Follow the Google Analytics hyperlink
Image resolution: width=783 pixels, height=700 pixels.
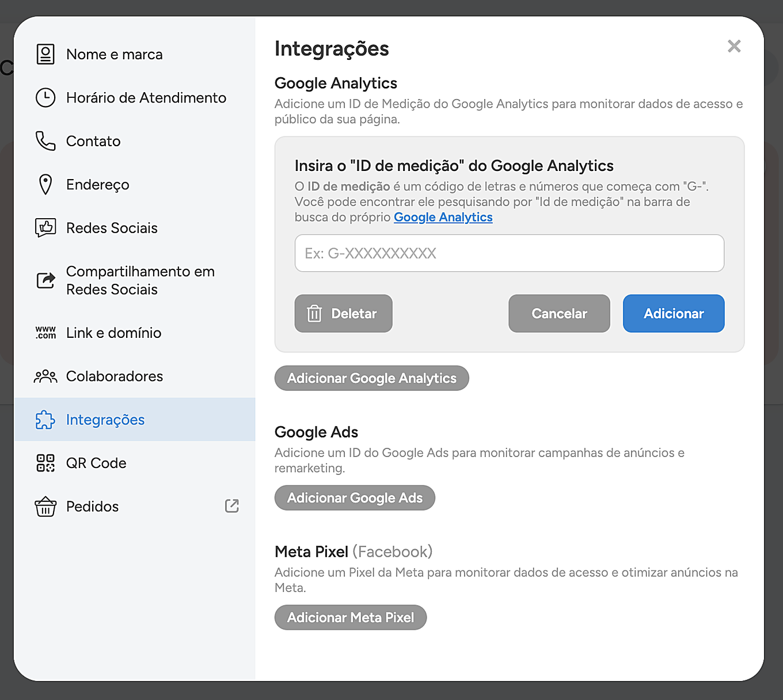pos(443,217)
